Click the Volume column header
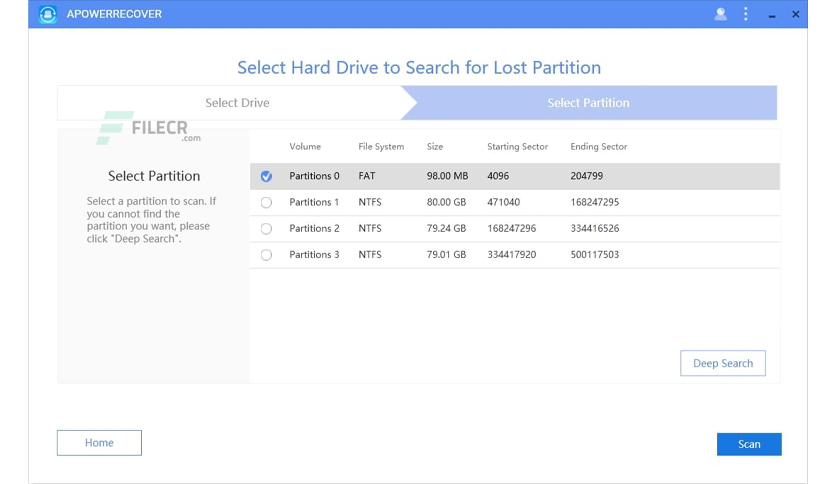836x484 pixels. [305, 147]
